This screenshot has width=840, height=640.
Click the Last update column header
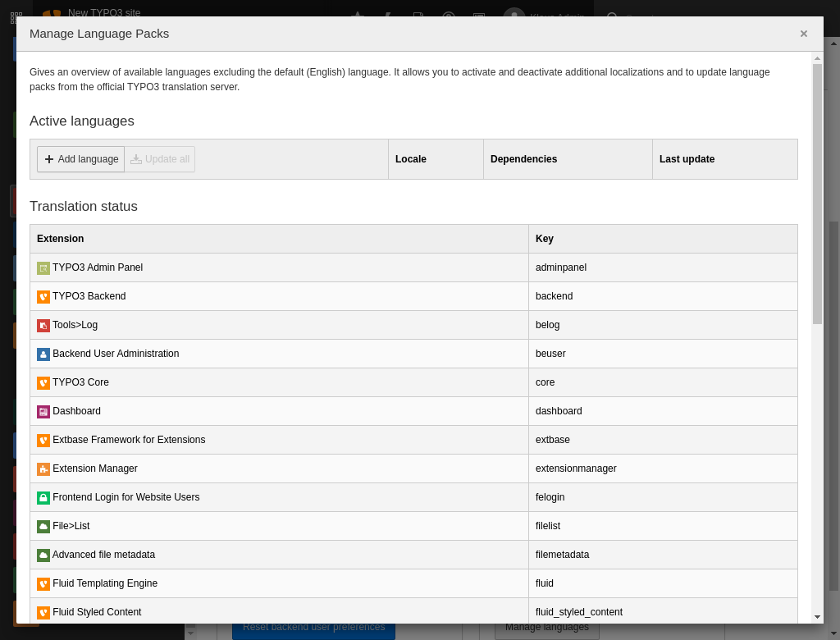coord(687,159)
